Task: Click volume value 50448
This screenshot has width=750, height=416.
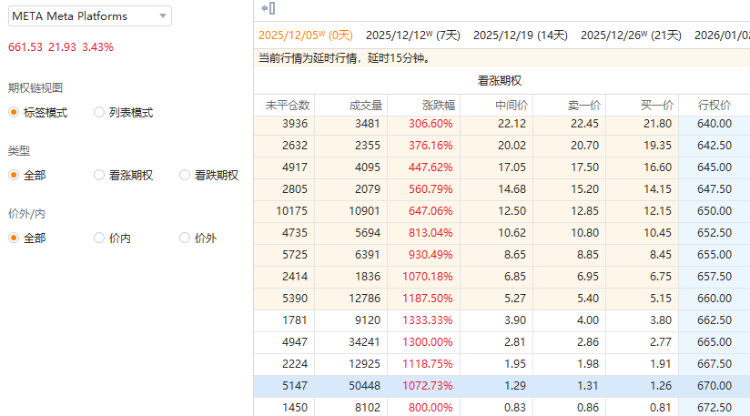Action: point(364,386)
